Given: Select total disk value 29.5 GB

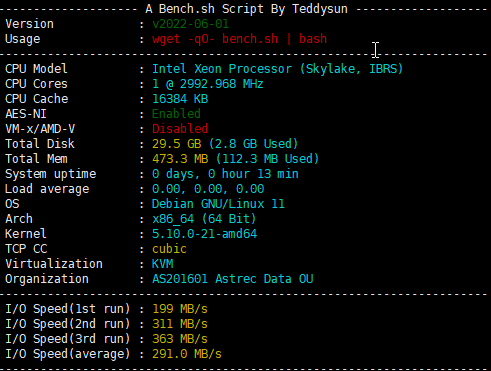Looking at the screenshot, I should 177,144.
